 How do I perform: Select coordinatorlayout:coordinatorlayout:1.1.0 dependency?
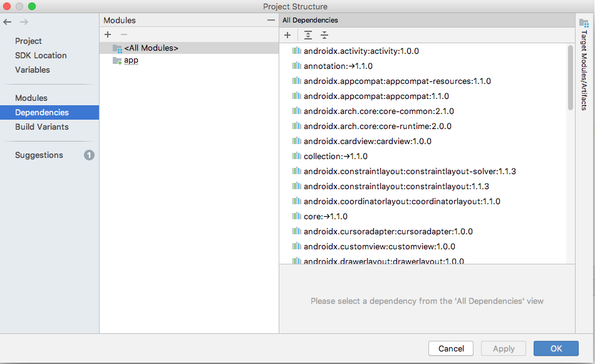[402, 201]
